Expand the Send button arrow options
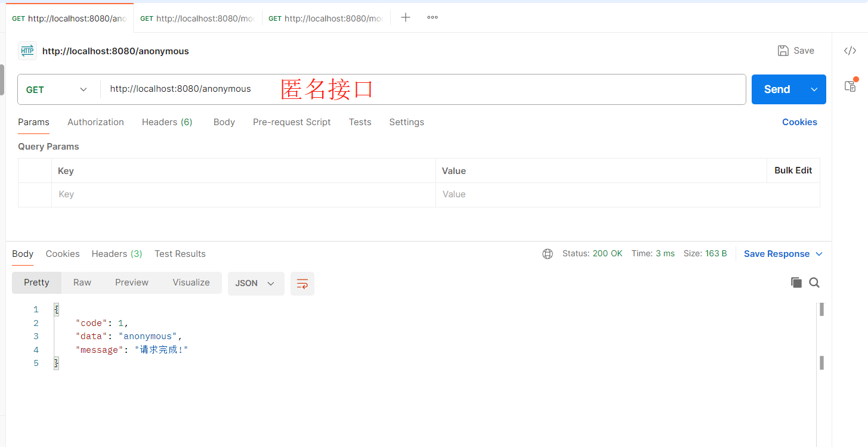Image resolution: width=868 pixels, height=447 pixels. point(814,89)
